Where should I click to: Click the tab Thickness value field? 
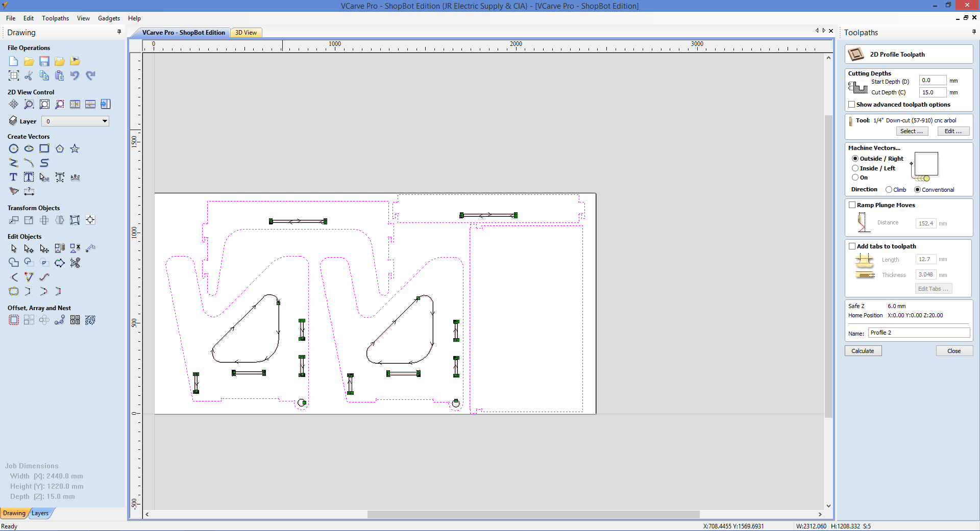coord(926,274)
